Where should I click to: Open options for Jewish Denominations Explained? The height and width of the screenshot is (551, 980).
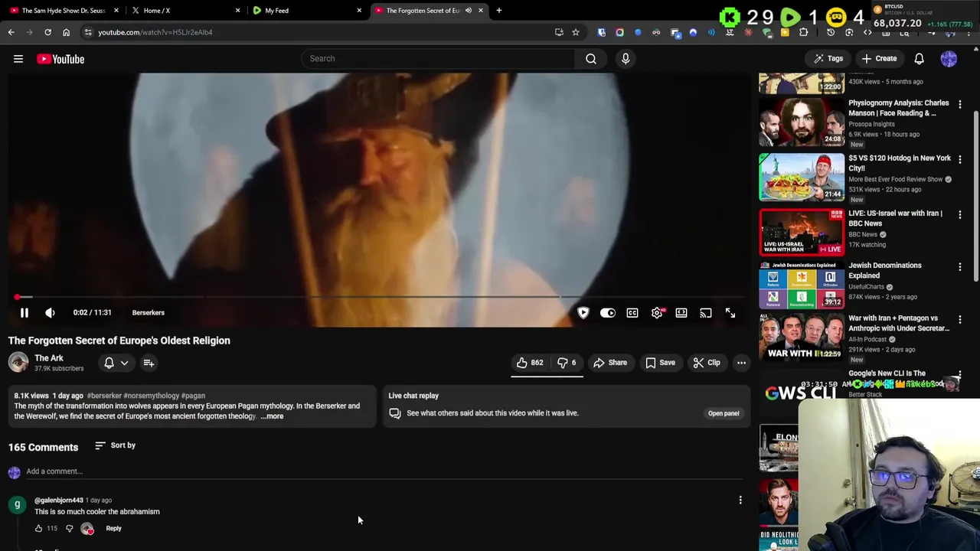(960, 267)
